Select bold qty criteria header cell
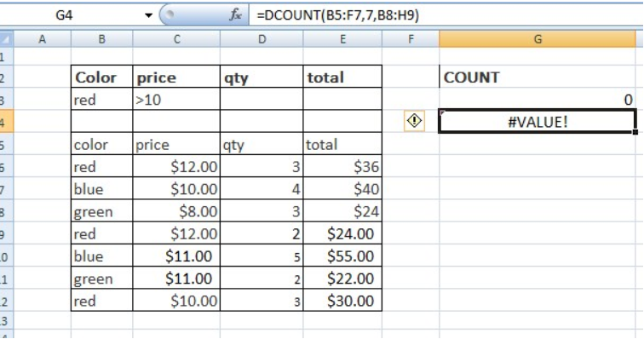This screenshot has height=339, width=644. pos(262,77)
